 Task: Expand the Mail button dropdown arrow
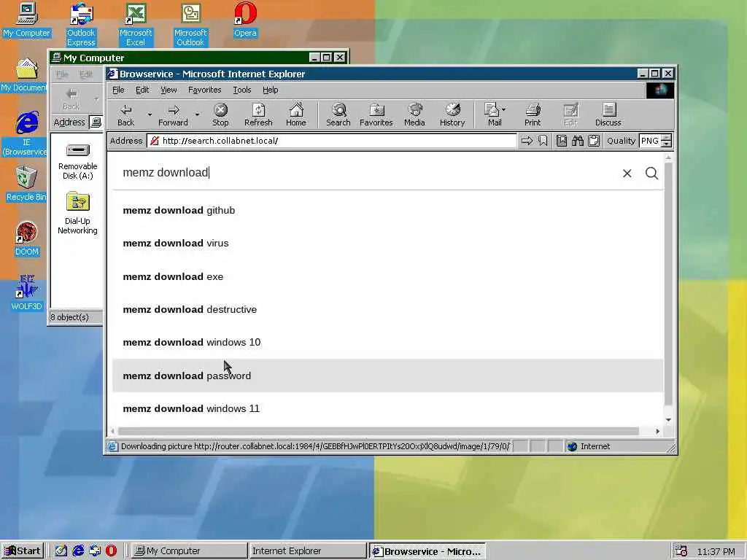tap(504, 109)
